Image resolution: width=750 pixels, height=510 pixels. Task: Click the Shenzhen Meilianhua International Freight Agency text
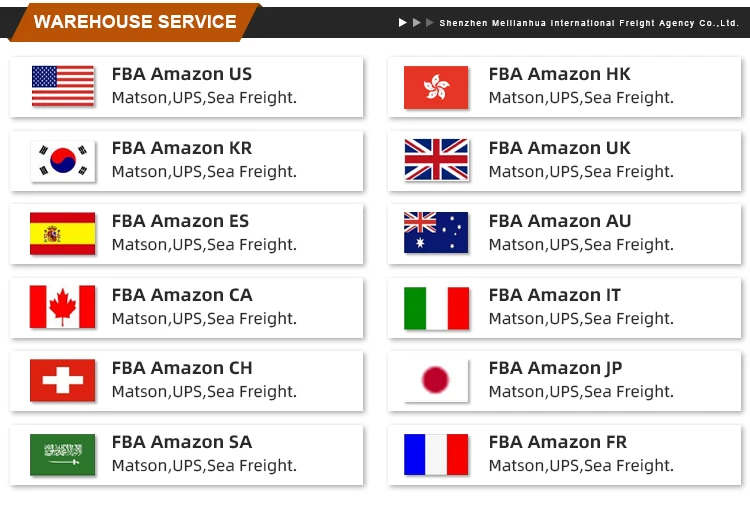pyautogui.click(x=589, y=23)
